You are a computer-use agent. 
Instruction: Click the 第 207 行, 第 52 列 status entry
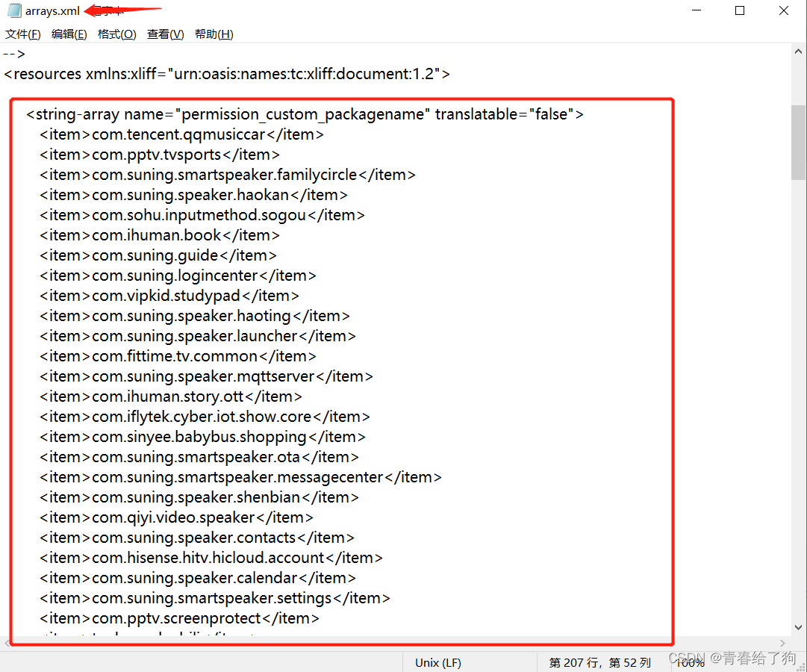click(599, 663)
